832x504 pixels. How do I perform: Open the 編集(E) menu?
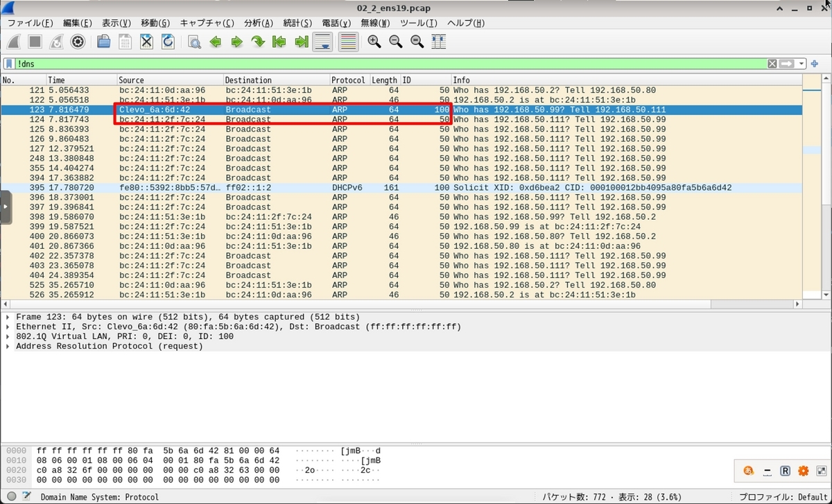tap(77, 23)
